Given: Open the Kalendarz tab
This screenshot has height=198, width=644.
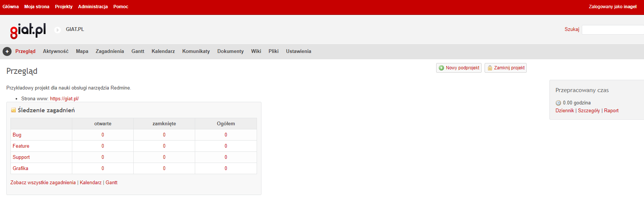Looking at the screenshot, I should [163, 51].
